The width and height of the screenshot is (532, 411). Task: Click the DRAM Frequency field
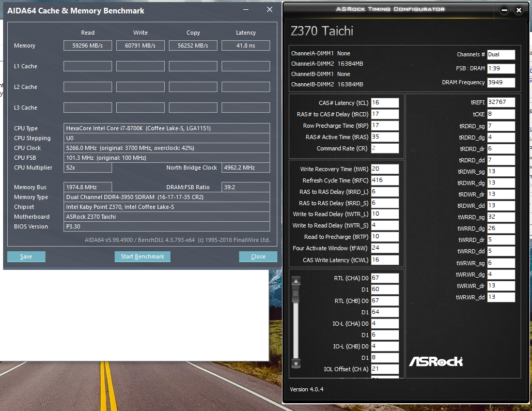pyautogui.click(x=501, y=83)
